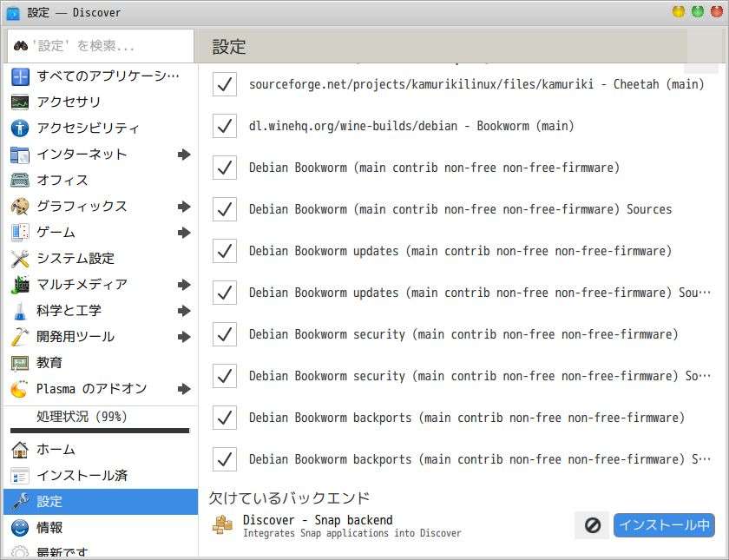
Task: Select the 開発用ツール hammer icon
Action: pos(19,336)
